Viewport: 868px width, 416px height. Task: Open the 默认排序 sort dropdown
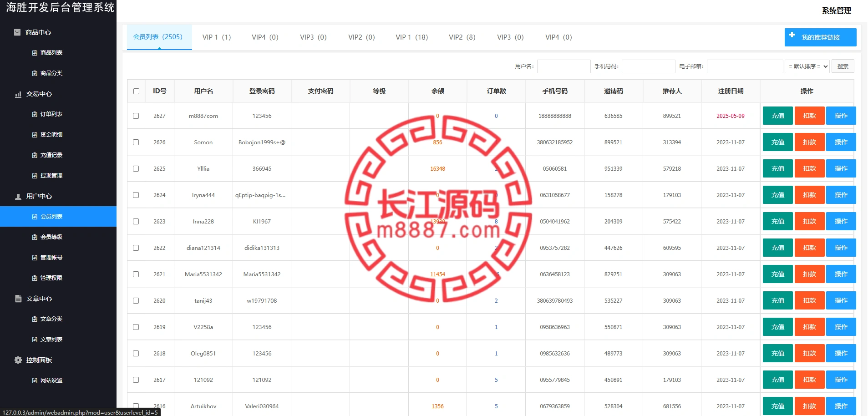807,66
